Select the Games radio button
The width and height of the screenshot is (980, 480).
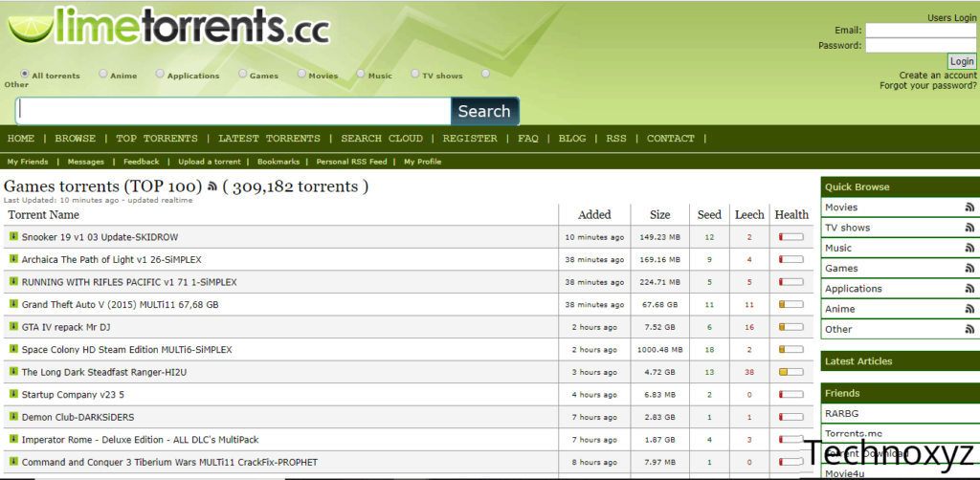pyautogui.click(x=242, y=74)
